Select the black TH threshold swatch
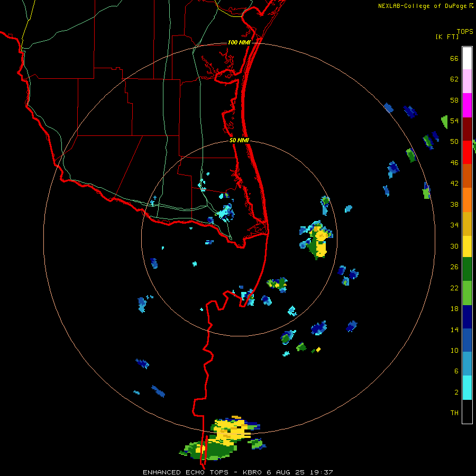This screenshot has height=476, width=476. [x=467, y=411]
